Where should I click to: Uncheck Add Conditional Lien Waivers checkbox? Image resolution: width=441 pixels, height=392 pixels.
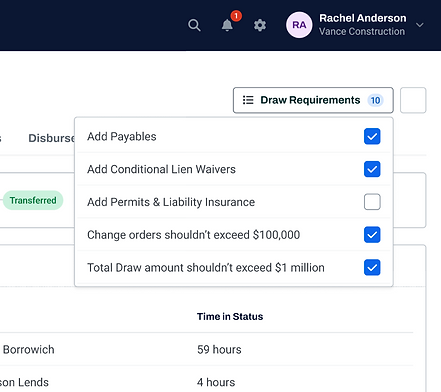372,169
